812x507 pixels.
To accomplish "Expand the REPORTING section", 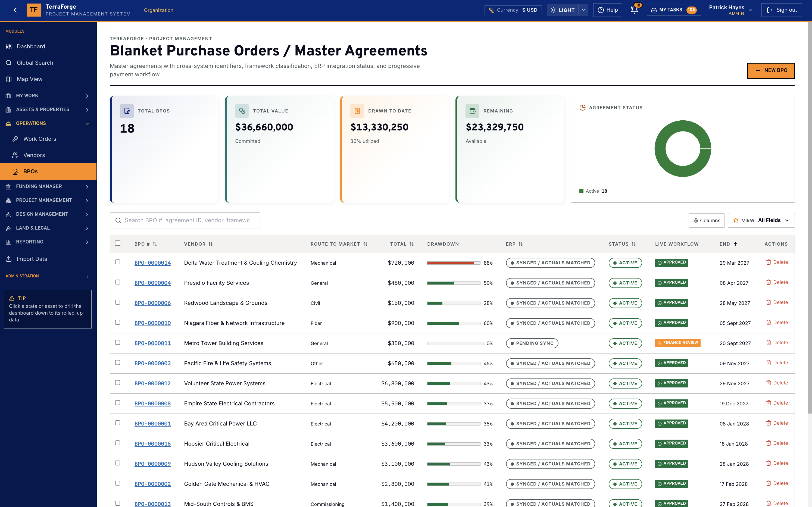I will (48, 242).
